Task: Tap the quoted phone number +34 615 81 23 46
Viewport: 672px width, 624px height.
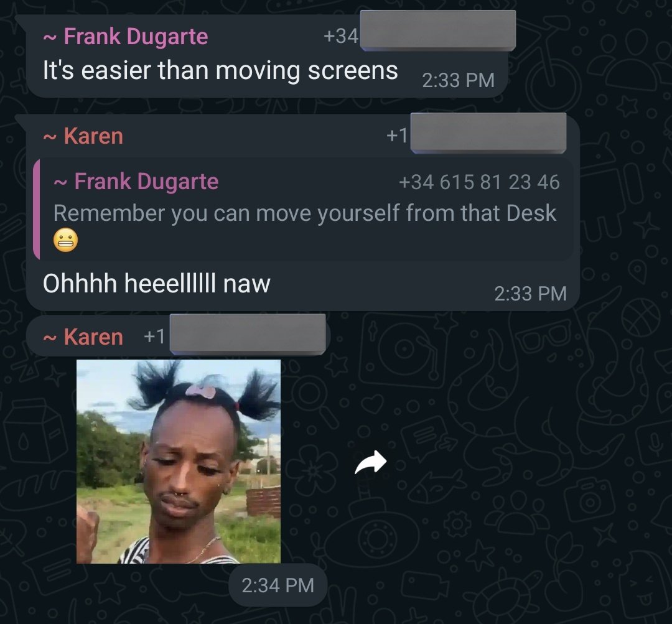Action: (479, 182)
